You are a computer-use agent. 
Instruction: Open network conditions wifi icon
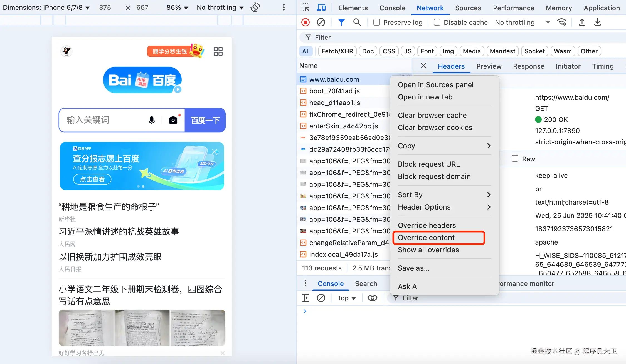pos(562,22)
